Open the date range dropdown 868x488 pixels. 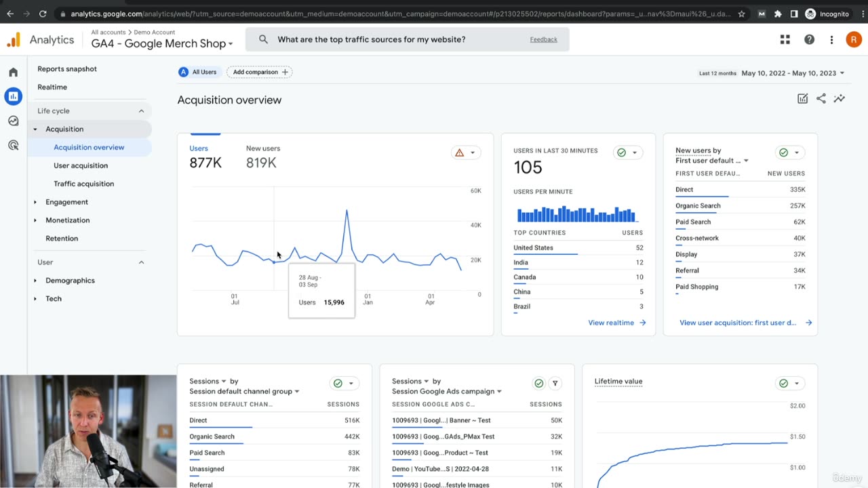coord(793,73)
